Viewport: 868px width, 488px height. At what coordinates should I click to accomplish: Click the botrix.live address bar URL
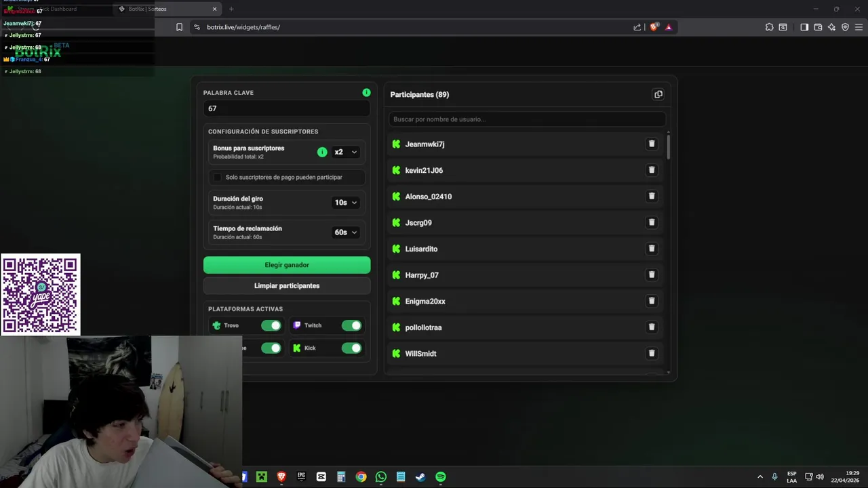click(243, 27)
